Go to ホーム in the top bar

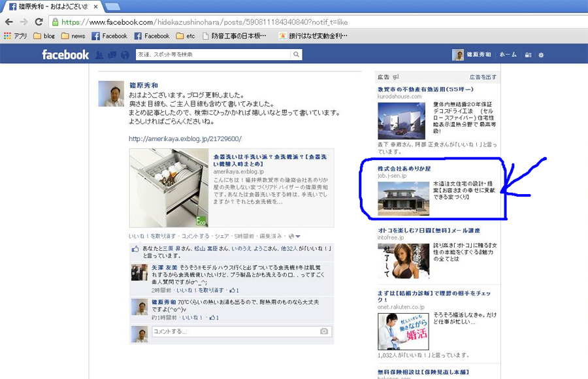point(508,55)
